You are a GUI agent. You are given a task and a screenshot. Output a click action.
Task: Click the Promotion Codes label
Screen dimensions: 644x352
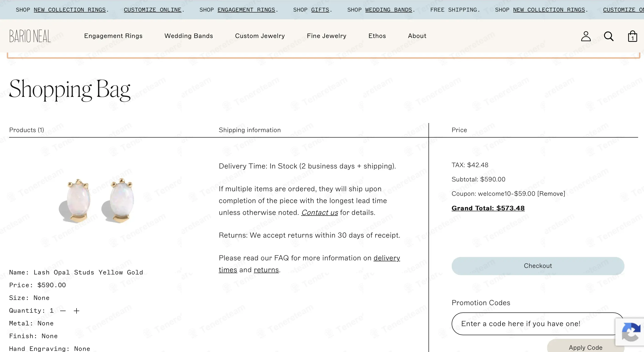point(481,303)
